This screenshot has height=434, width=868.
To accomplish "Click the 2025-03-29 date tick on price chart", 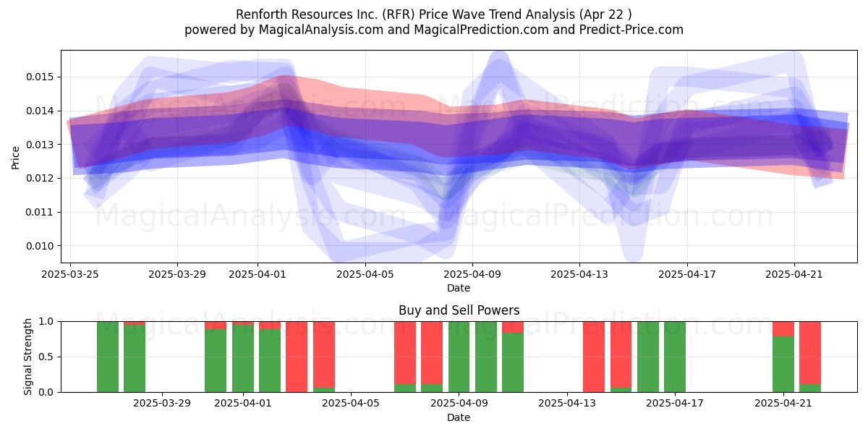I will pos(177,274).
